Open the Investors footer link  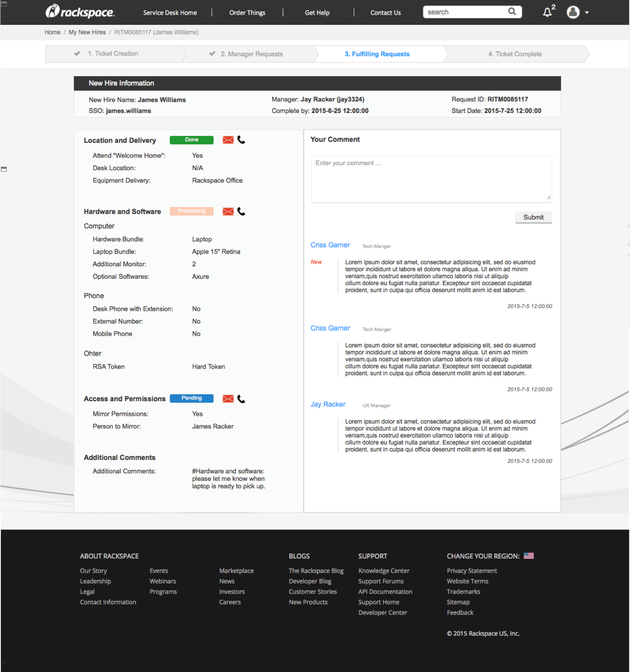[x=232, y=592]
